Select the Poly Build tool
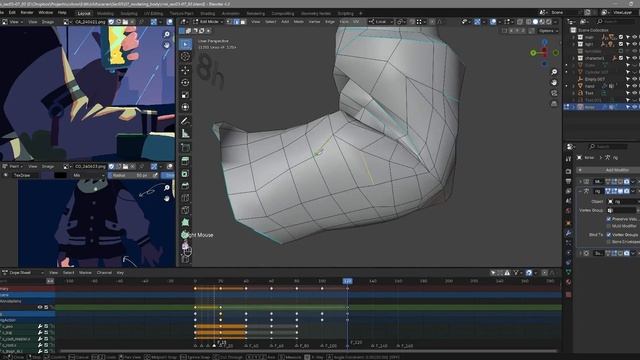The image size is (640, 360). [185, 222]
